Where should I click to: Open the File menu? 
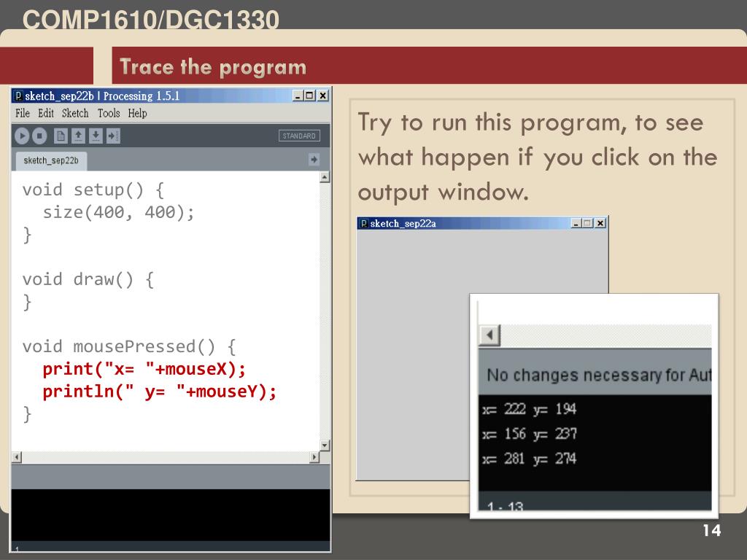coord(23,113)
